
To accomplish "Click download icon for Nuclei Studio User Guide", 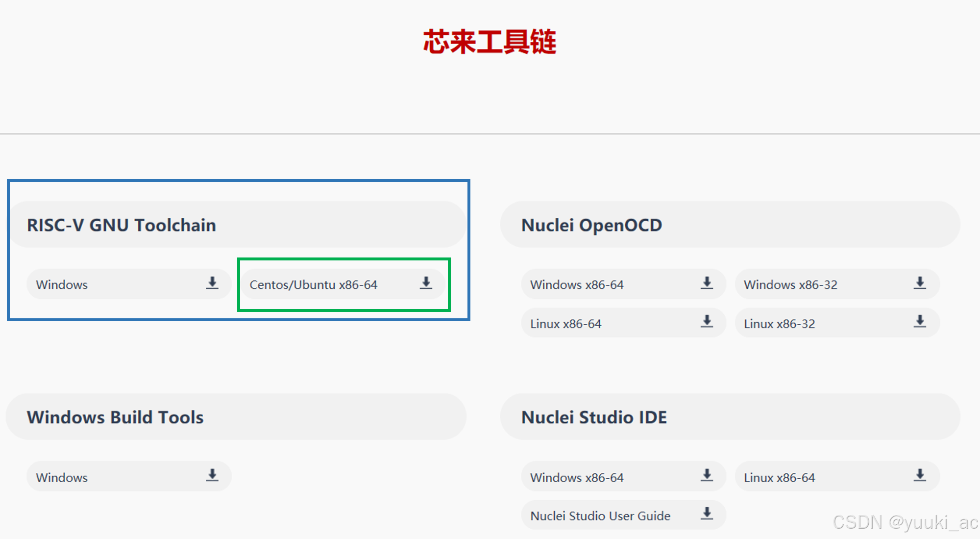I will (707, 514).
